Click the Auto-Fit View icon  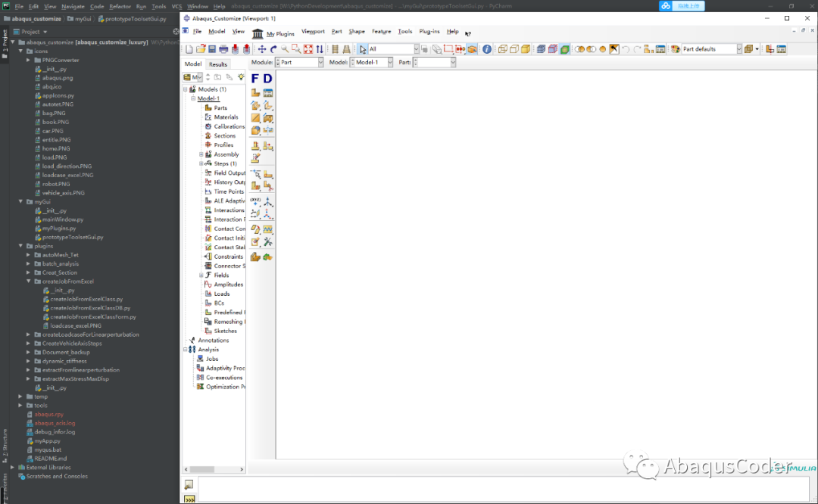coord(308,49)
